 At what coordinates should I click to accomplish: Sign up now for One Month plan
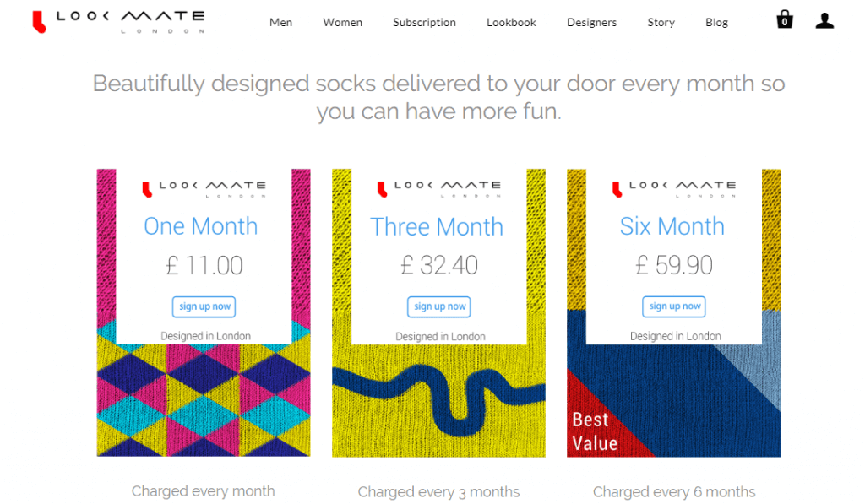coord(204,306)
